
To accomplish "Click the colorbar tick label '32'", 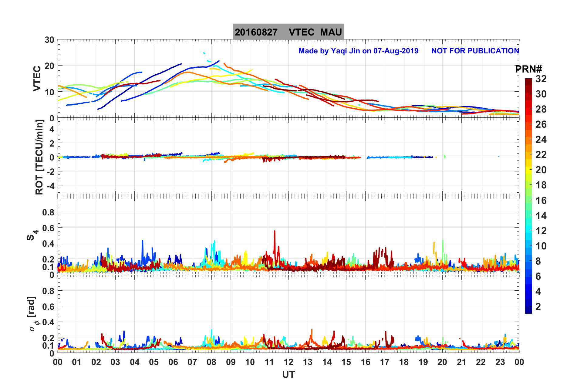I will click(x=541, y=79).
